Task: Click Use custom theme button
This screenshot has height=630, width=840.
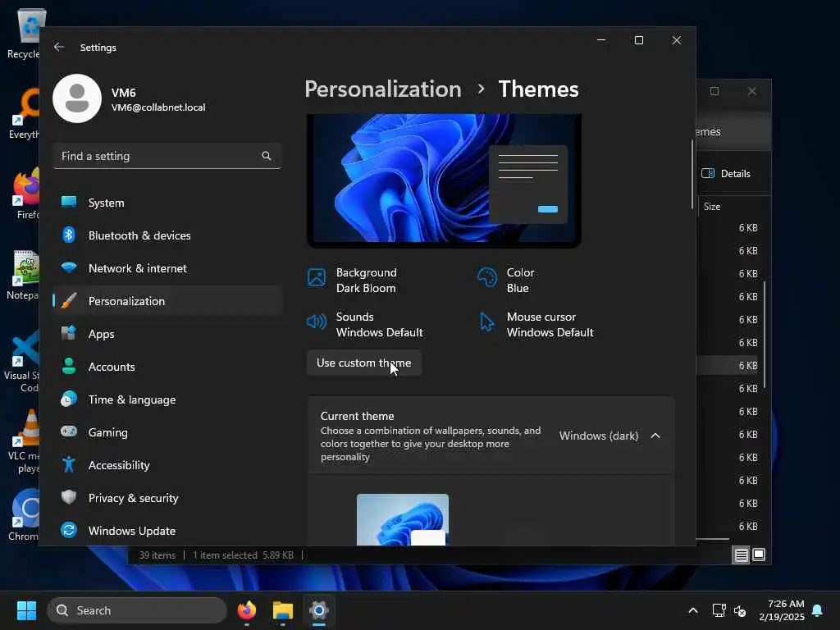Action: click(363, 363)
